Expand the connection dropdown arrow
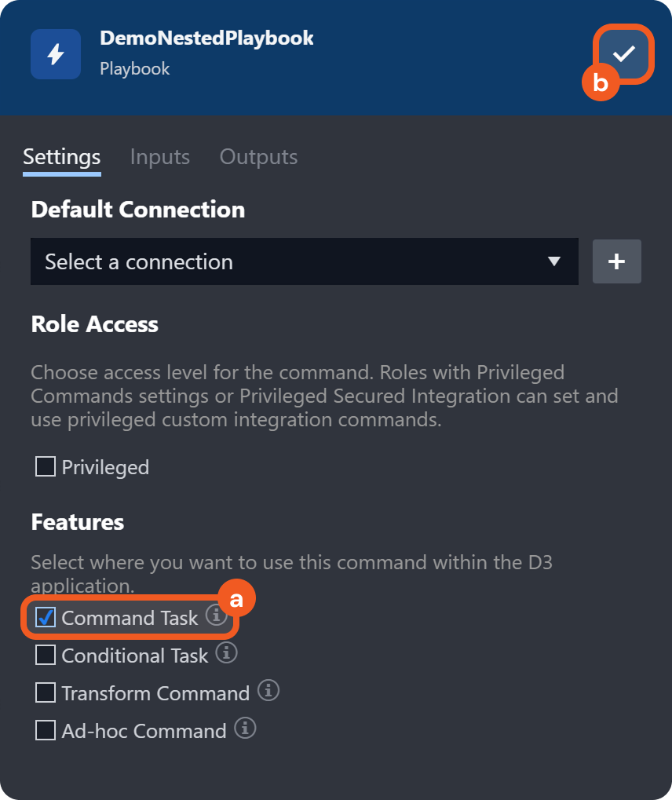Viewport: 672px width, 800px height. pyautogui.click(x=554, y=261)
